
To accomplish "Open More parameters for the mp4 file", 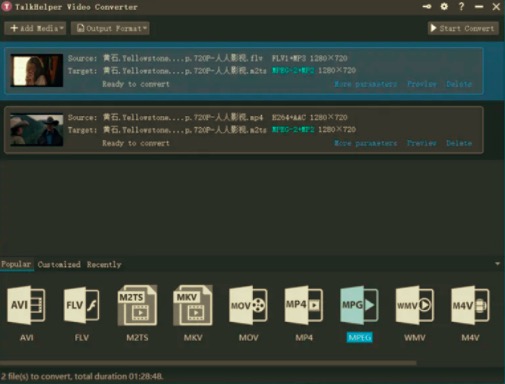I will click(x=365, y=143).
